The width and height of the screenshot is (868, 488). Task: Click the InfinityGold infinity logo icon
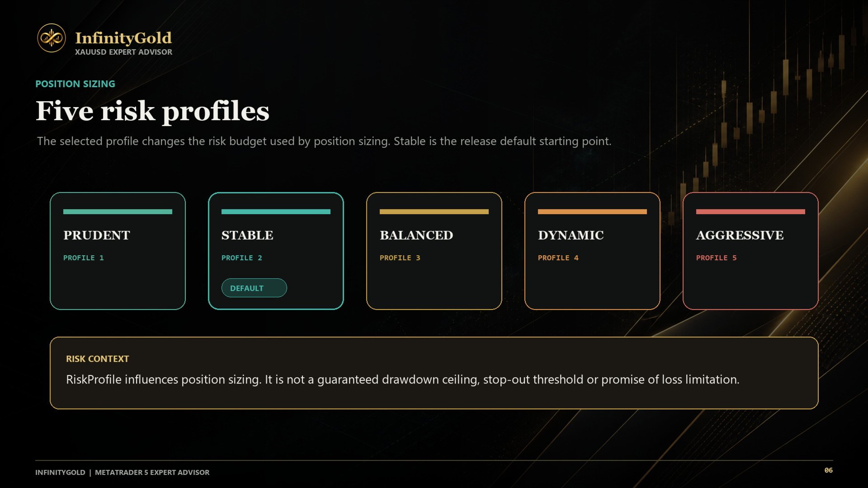51,38
